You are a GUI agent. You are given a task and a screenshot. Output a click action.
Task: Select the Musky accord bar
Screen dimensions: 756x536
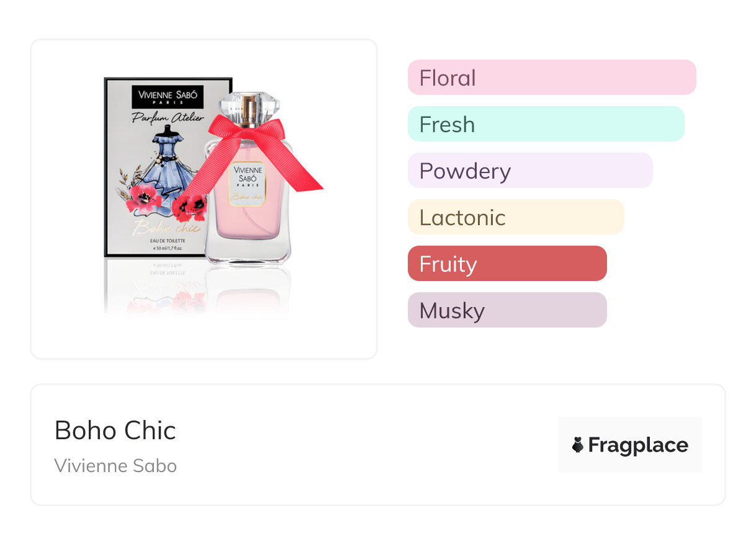pyautogui.click(x=506, y=310)
